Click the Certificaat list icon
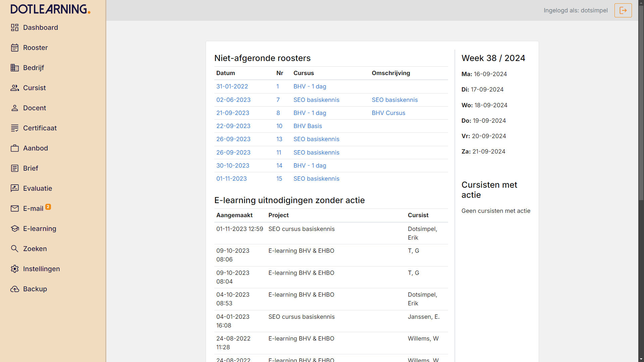Image resolution: width=644 pixels, height=362 pixels. pos(15,128)
